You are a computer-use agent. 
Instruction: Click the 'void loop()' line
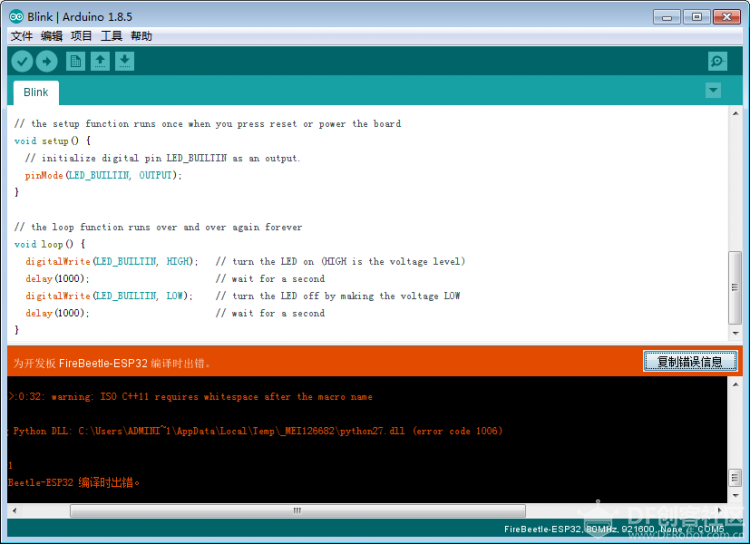[50, 244]
